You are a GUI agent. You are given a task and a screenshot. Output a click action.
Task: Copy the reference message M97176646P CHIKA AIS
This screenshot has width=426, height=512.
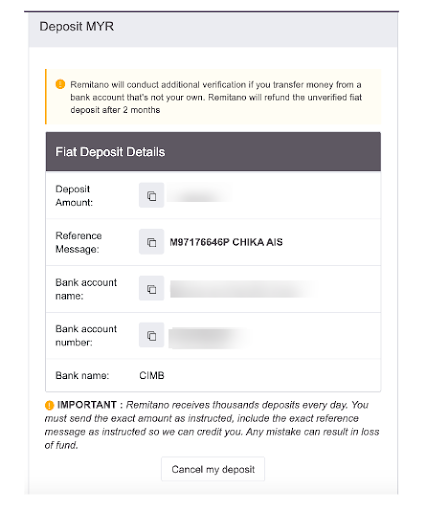click(151, 242)
